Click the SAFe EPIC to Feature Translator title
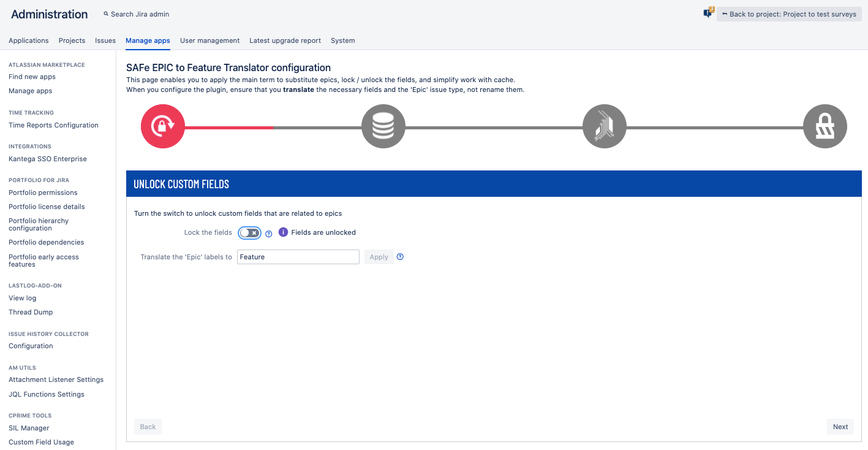 click(x=228, y=67)
